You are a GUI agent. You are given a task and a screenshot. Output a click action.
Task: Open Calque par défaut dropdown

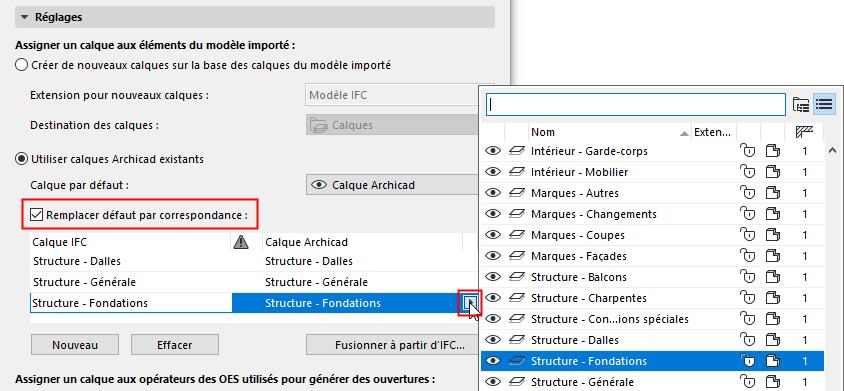click(x=392, y=185)
